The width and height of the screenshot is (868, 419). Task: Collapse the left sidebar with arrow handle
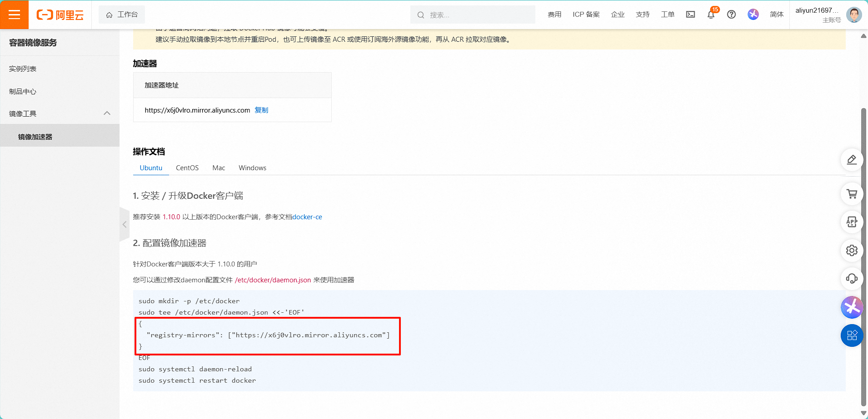pos(125,224)
